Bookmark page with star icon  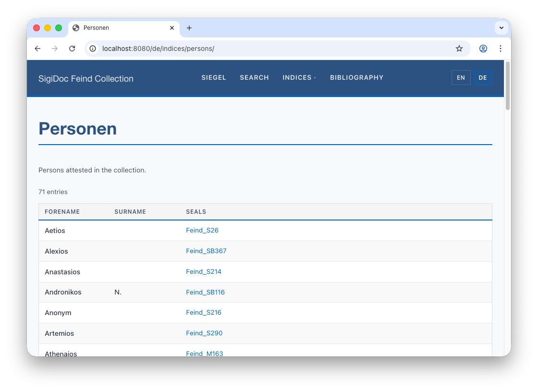pyautogui.click(x=459, y=49)
